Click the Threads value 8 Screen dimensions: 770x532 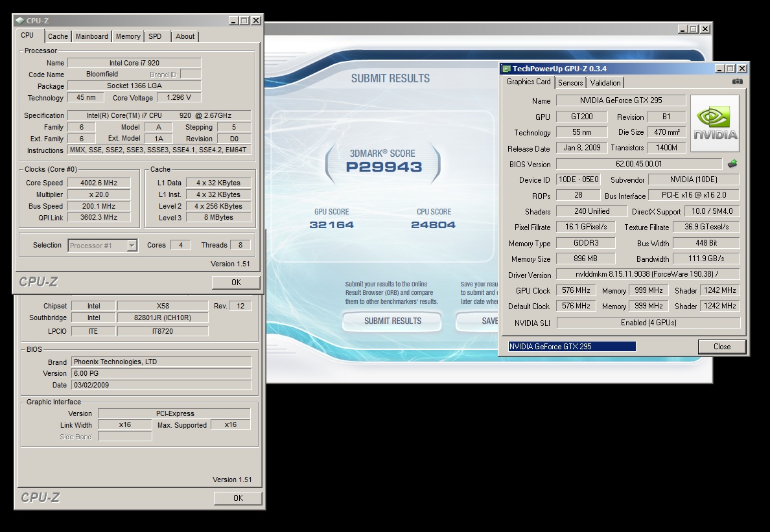point(240,245)
